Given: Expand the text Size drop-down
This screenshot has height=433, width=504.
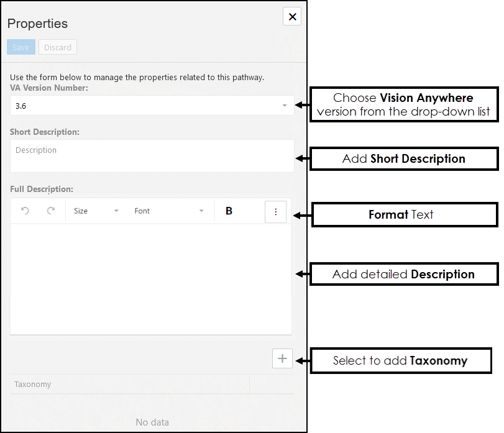Looking at the screenshot, I should click(x=96, y=211).
